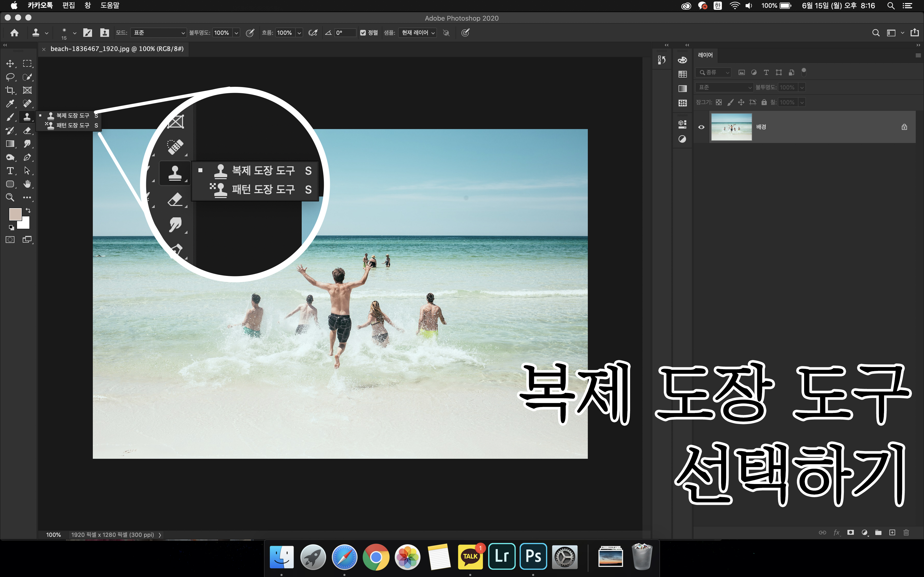
Task: Switch to the 레이어 panel tab
Action: 705,55
